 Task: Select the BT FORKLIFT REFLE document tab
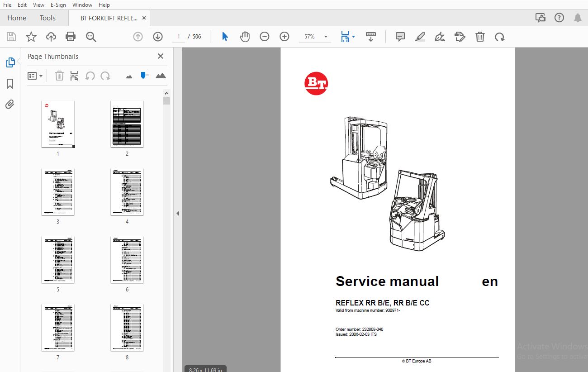pyautogui.click(x=109, y=18)
